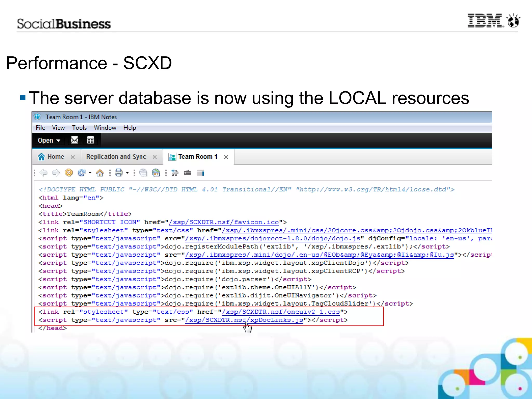Open the xpDocLinks.js link

[x=244, y=320]
